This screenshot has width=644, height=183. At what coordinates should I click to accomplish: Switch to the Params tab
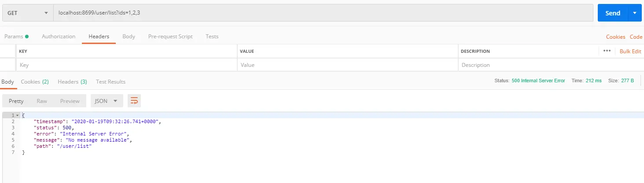pos(16,37)
